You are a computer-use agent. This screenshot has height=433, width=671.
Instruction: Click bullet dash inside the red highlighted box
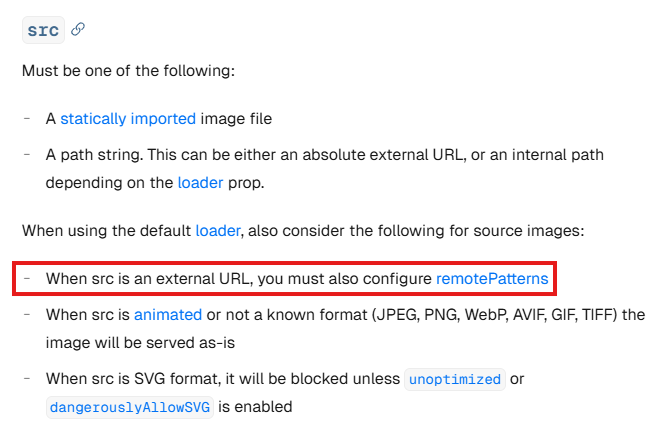click(x=27, y=279)
